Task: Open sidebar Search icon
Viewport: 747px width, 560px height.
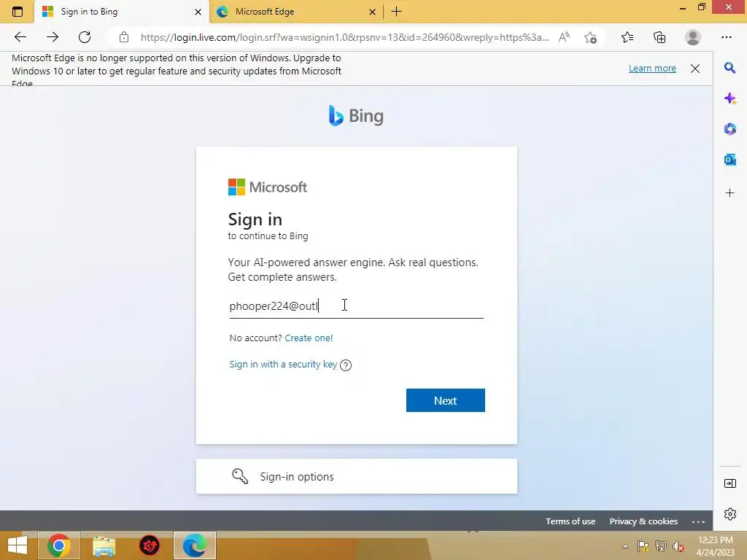Action: [x=729, y=68]
